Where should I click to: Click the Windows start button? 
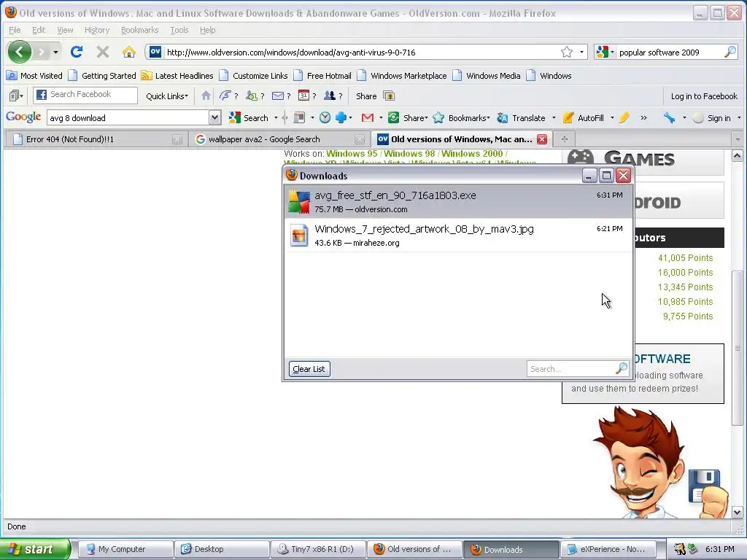pos(34,549)
